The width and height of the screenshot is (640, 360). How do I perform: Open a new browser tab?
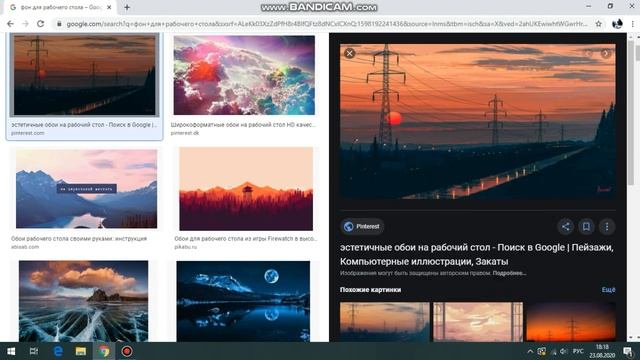127,7
